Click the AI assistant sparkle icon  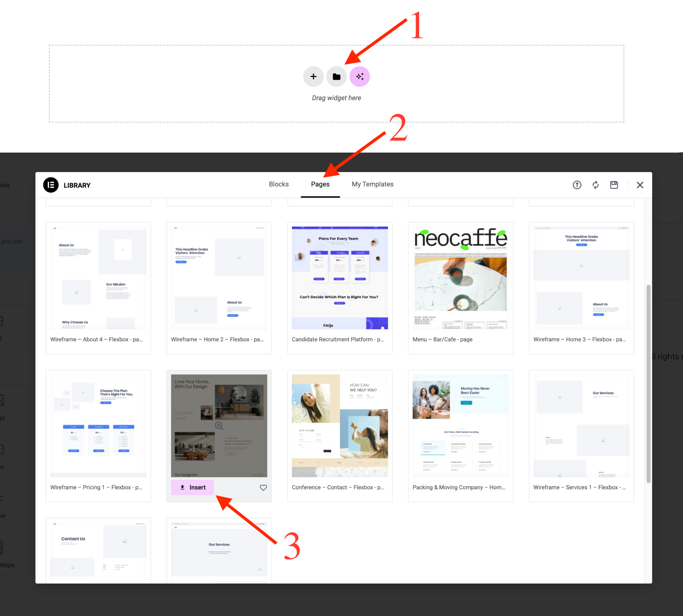[x=360, y=76]
